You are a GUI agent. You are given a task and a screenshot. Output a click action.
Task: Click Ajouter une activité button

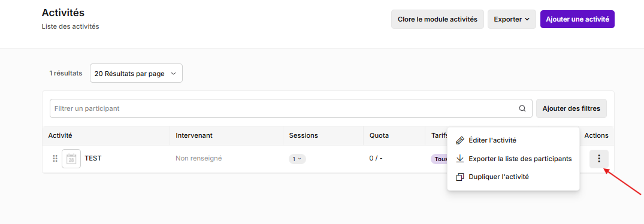578,19
